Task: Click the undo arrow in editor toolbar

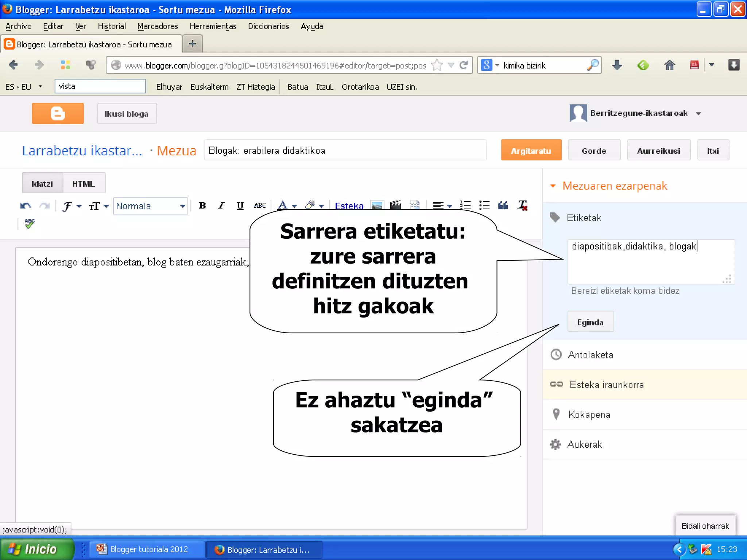Action: point(25,206)
